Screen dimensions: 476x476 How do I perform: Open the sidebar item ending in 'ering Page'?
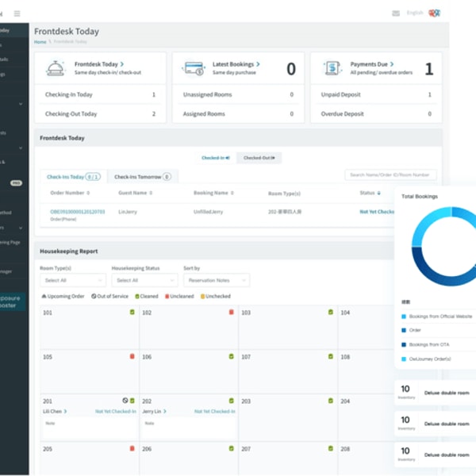pyautogui.click(x=11, y=242)
